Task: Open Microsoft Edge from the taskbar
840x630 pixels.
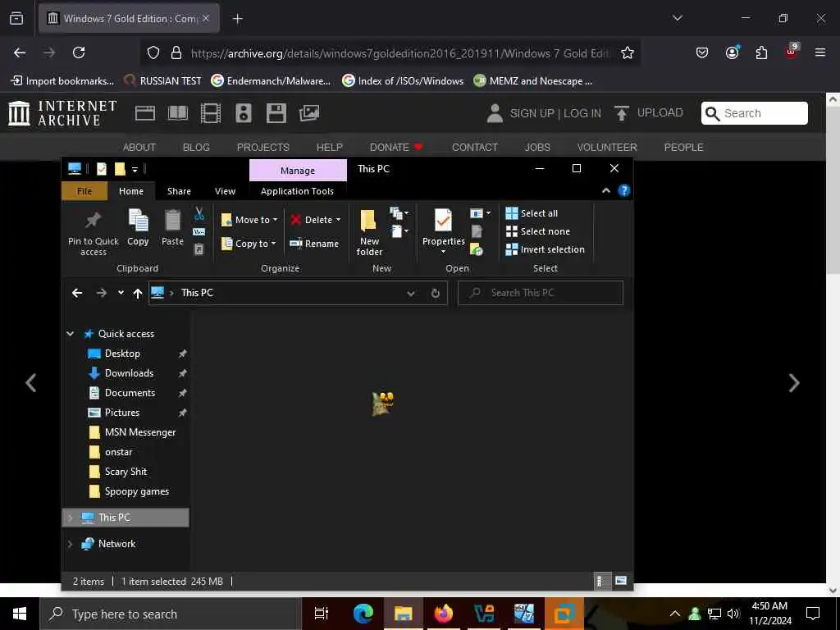Action: (x=363, y=614)
